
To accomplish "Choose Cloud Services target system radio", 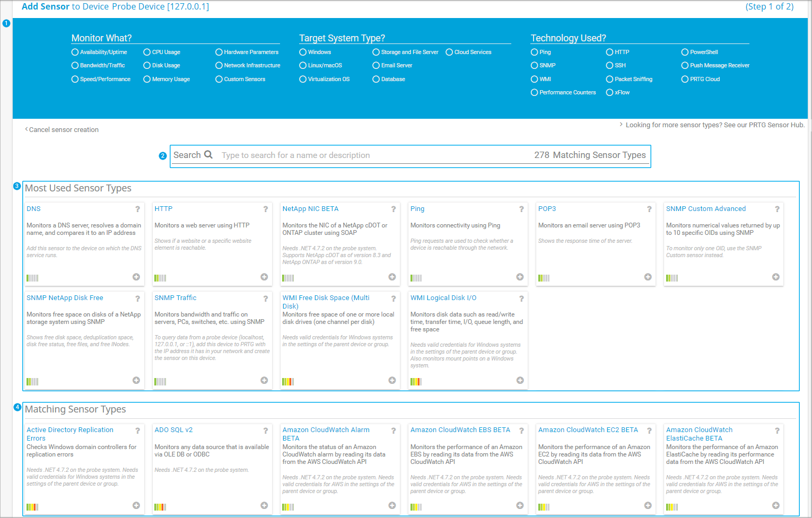I will 449,52.
